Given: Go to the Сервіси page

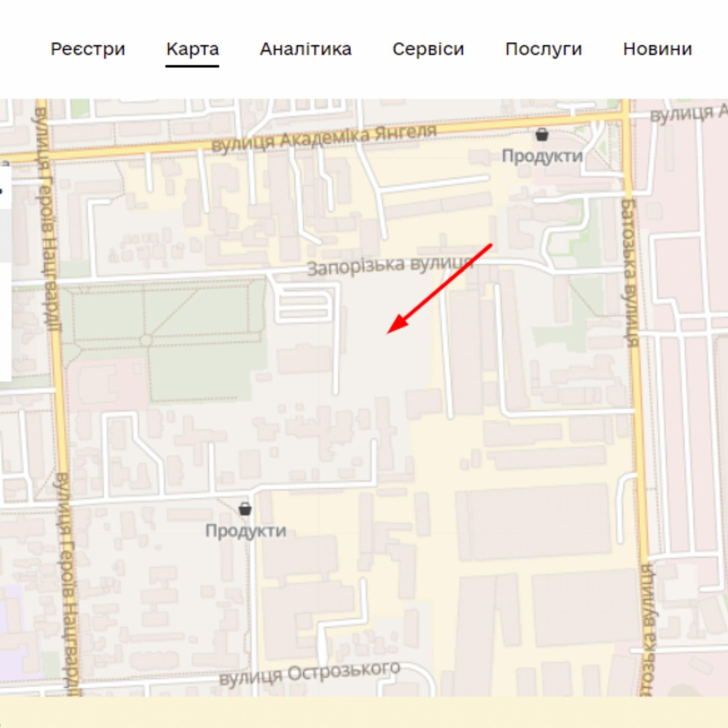Looking at the screenshot, I should (x=428, y=49).
